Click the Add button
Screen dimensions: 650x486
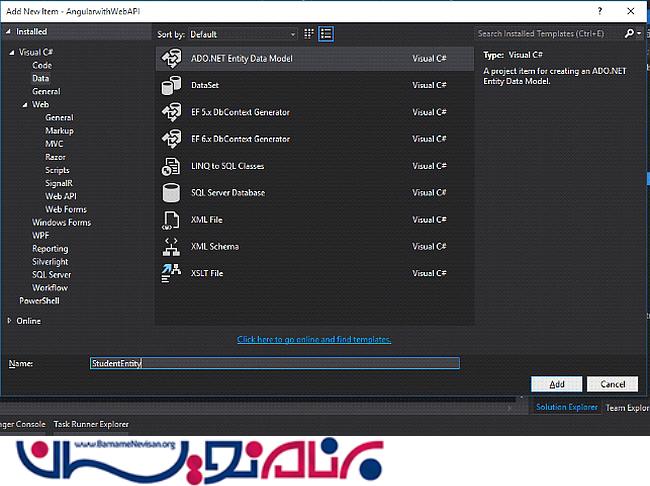pyautogui.click(x=556, y=384)
